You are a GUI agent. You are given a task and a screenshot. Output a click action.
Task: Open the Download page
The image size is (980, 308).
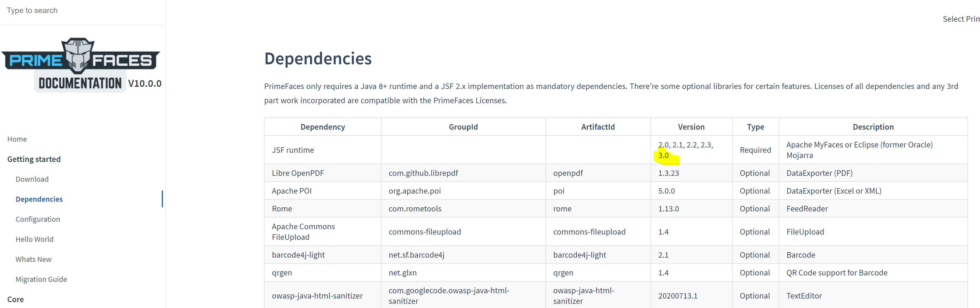pyautogui.click(x=32, y=179)
